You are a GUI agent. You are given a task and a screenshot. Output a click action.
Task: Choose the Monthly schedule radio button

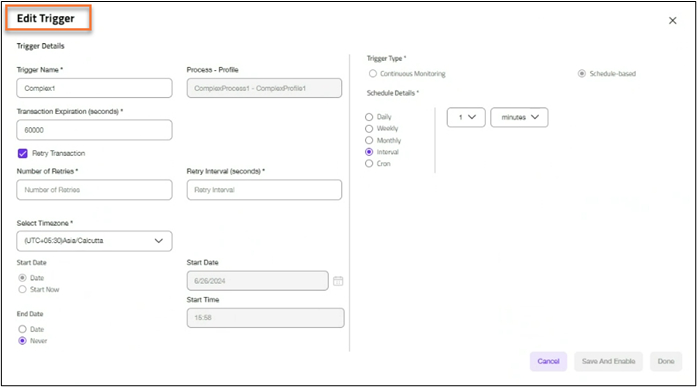(x=369, y=140)
